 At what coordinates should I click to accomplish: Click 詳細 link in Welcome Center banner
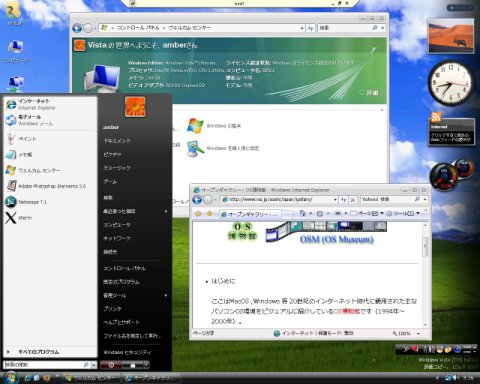point(369,92)
